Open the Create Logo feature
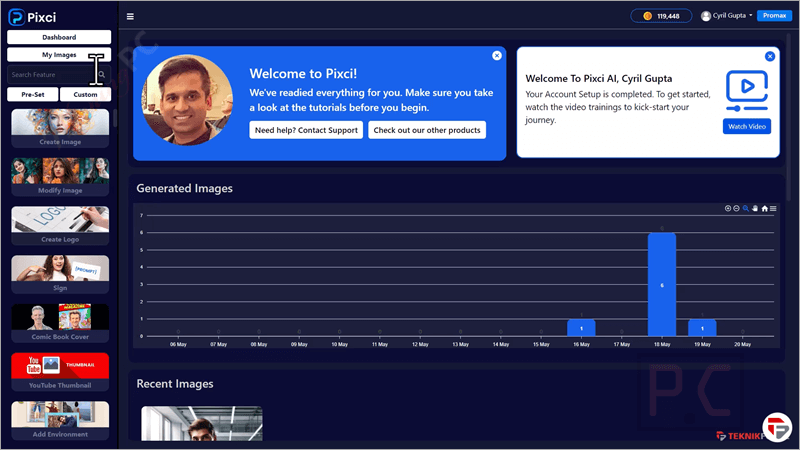The width and height of the screenshot is (800, 450). tap(60, 226)
